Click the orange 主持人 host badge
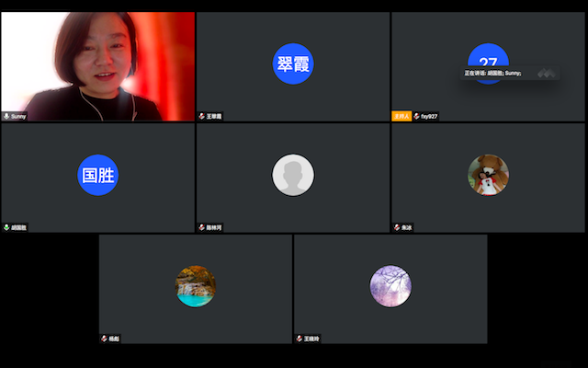The image size is (588, 368). point(401,116)
